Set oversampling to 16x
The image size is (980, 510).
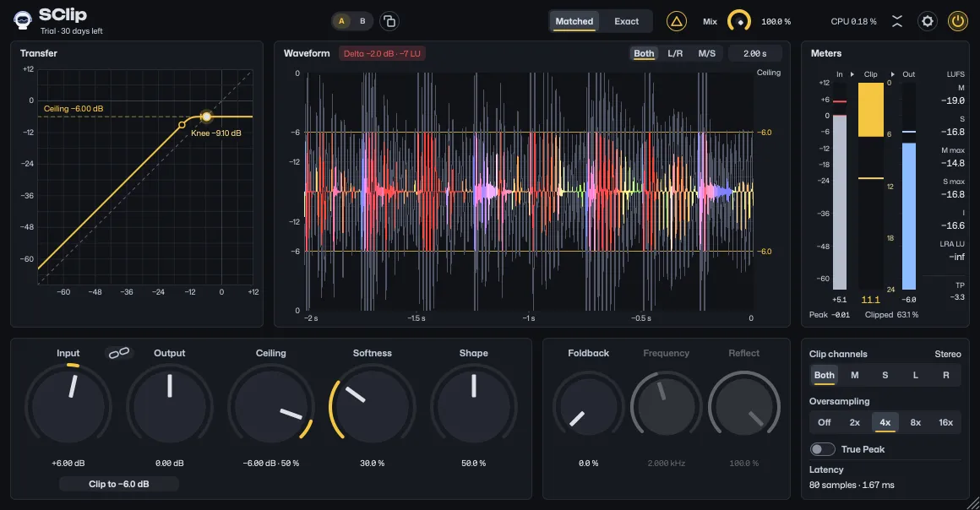click(x=945, y=422)
